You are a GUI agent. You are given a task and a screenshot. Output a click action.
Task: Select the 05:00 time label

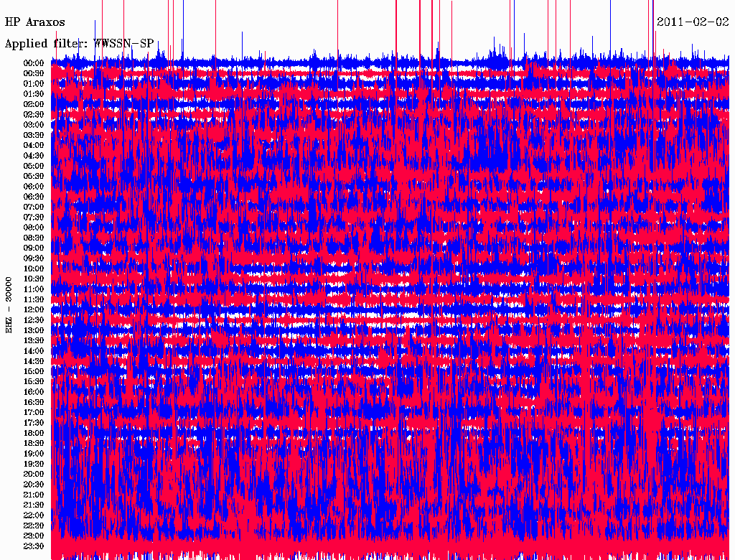point(34,166)
